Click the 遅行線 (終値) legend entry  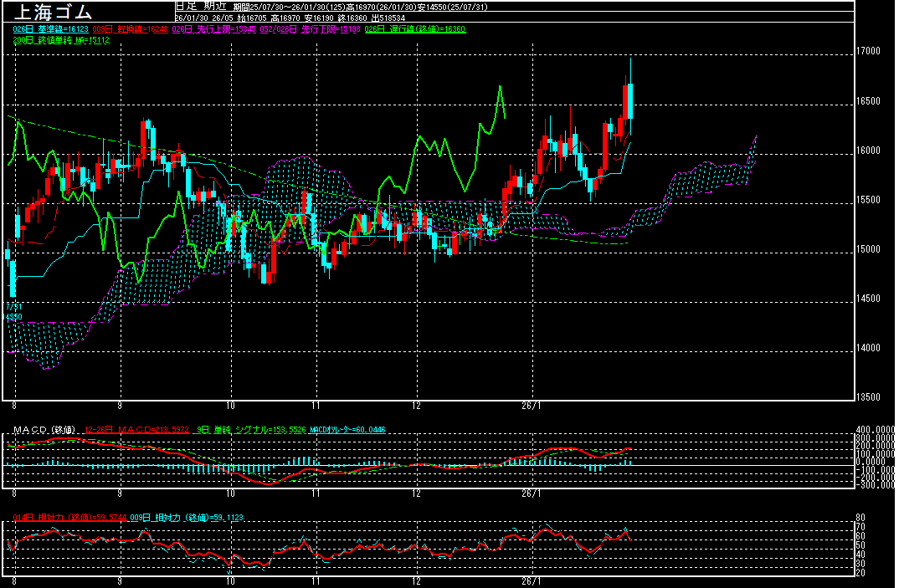point(427,29)
